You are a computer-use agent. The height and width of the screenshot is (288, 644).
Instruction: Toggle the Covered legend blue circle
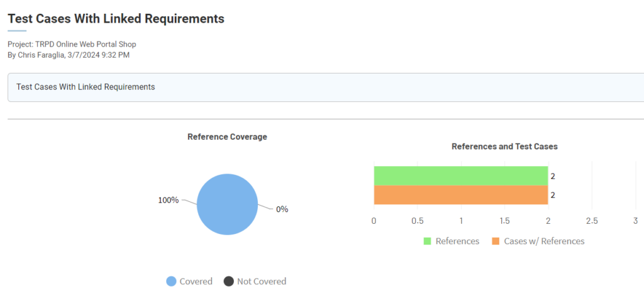171,281
